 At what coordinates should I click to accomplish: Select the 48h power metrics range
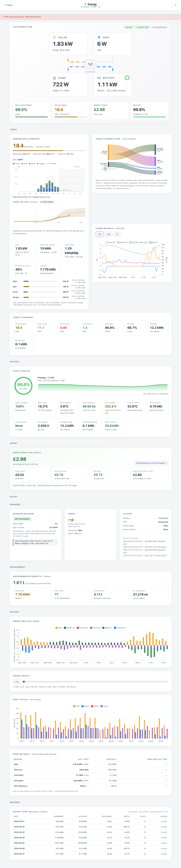coord(108,234)
